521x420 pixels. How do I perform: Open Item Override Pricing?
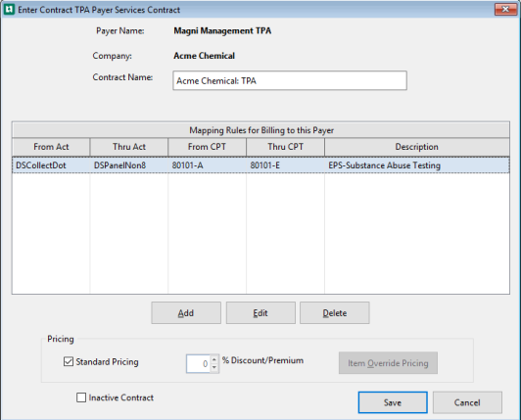(388, 363)
